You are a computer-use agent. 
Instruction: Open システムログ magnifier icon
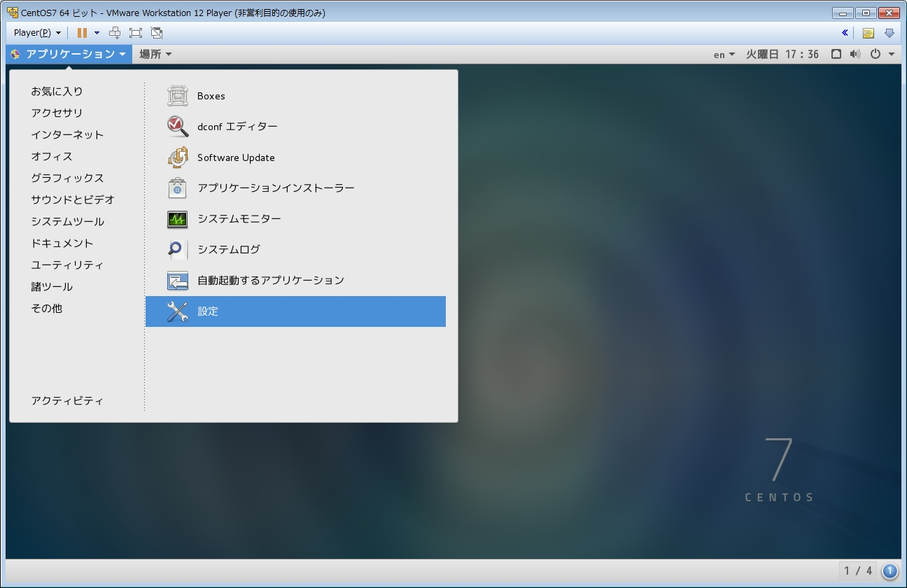(178, 250)
